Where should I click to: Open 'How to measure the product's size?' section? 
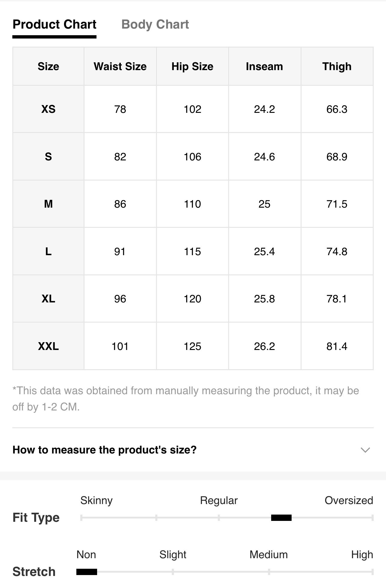[x=193, y=450]
